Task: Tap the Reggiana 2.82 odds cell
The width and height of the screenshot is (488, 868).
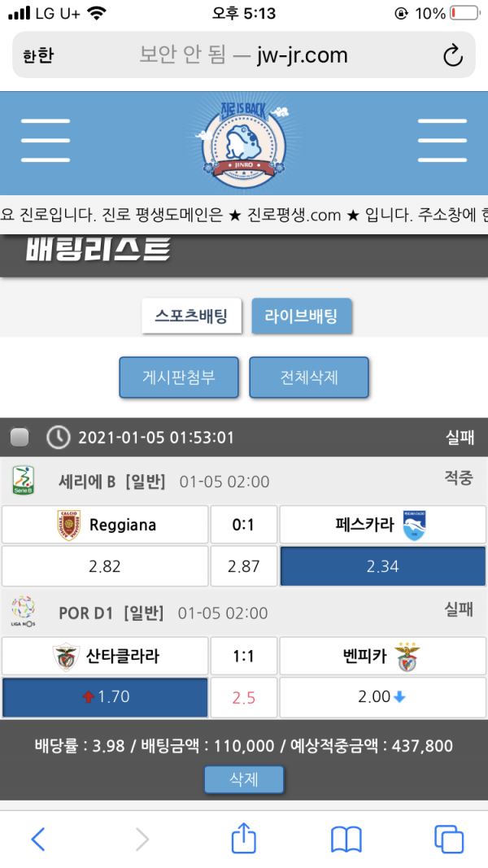Action: (x=105, y=566)
